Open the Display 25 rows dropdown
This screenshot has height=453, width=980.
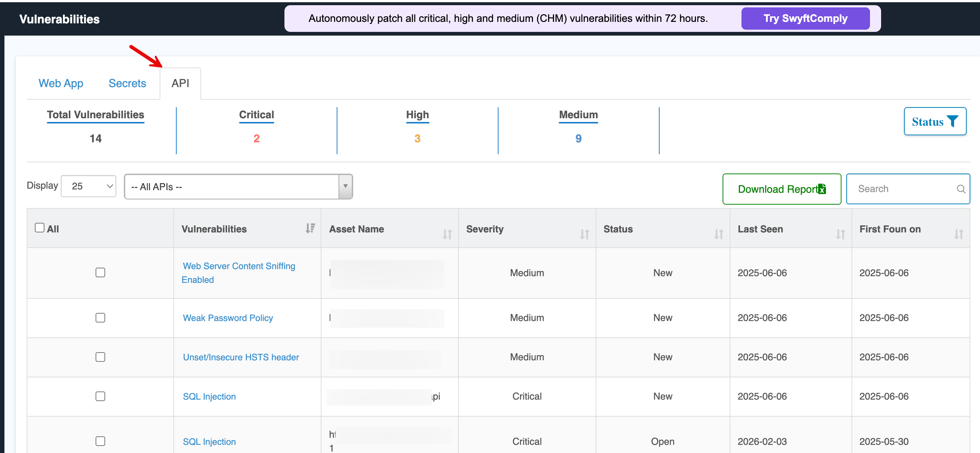88,186
